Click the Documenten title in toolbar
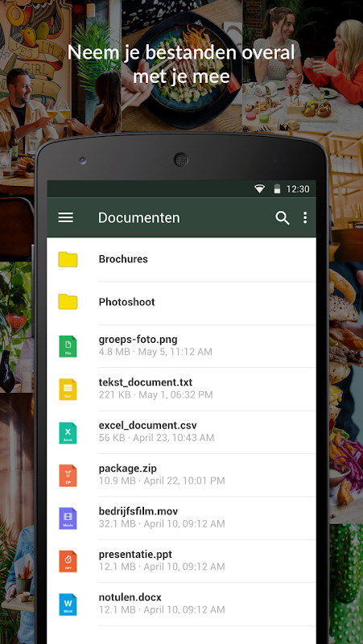363x644 pixels. point(138,218)
